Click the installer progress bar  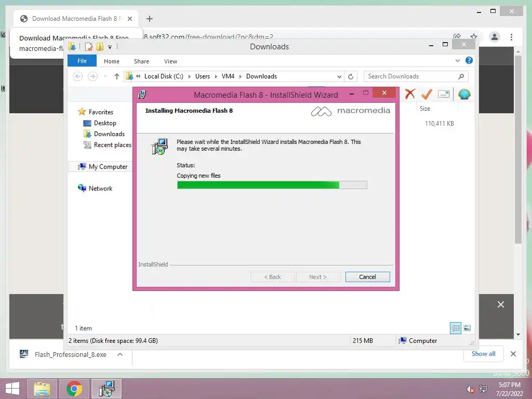click(x=272, y=185)
